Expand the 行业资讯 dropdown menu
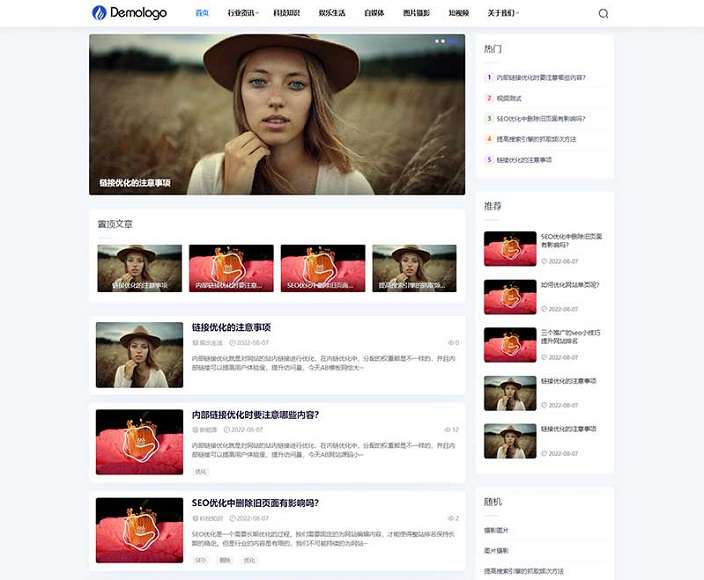 243,14
